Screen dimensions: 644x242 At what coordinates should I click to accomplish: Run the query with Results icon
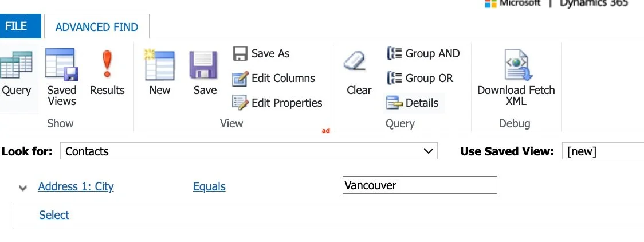coord(107,64)
